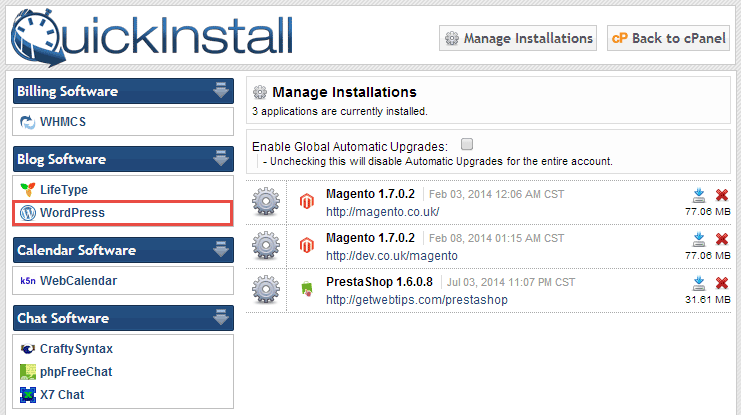Click the PrestaShop 1.6.0.8 title

[379, 282]
